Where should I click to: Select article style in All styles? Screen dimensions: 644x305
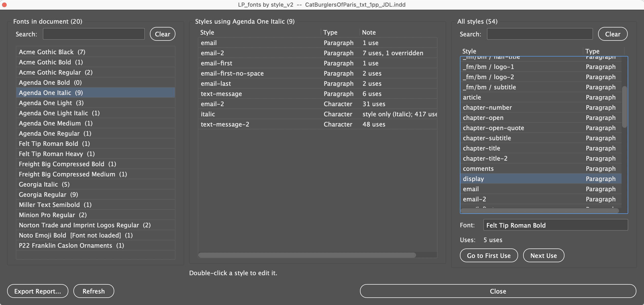tap(541, 97)
